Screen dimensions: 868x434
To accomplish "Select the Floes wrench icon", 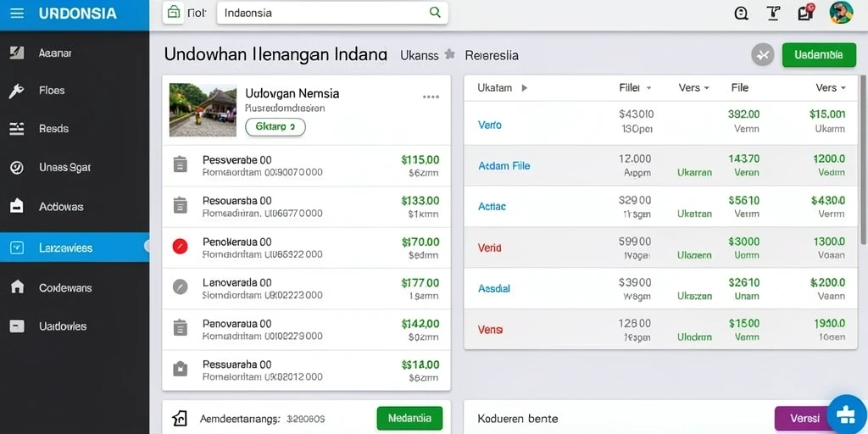I will (17, 91).
